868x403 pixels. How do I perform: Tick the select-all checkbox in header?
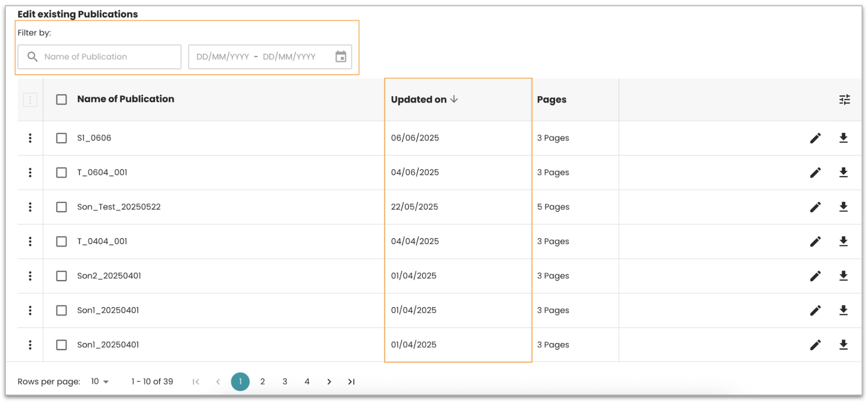[x=62, y=99]
